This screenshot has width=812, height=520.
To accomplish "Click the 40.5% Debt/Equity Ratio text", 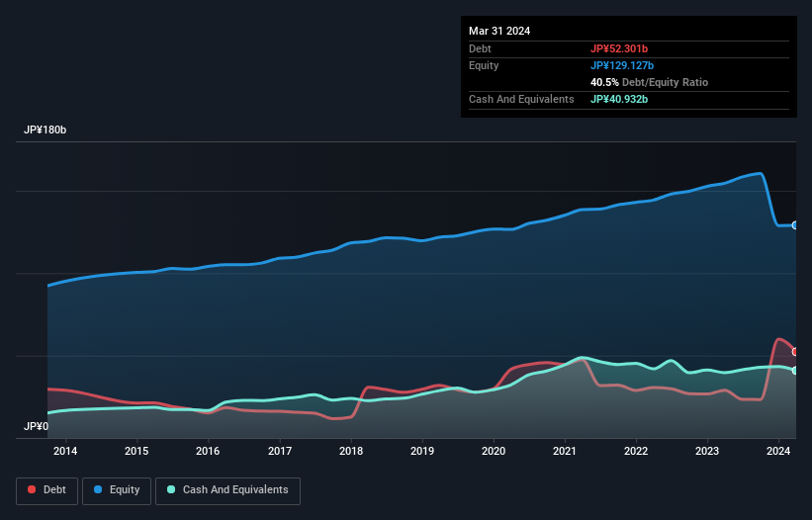I will pos(649,82).
